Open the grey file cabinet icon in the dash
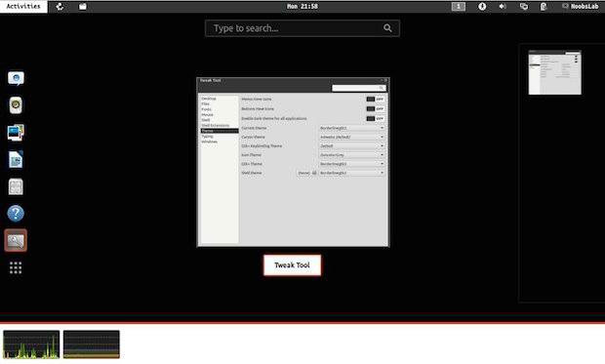 click(16, 186)
